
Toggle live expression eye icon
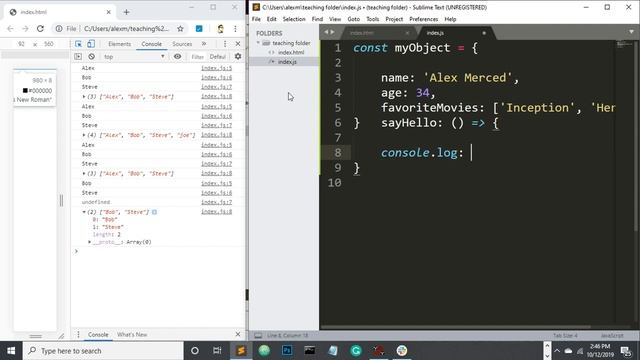tap(178, 56)
